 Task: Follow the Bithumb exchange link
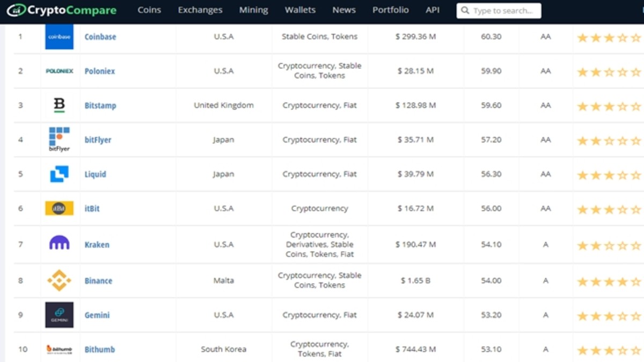click(99, 349)
